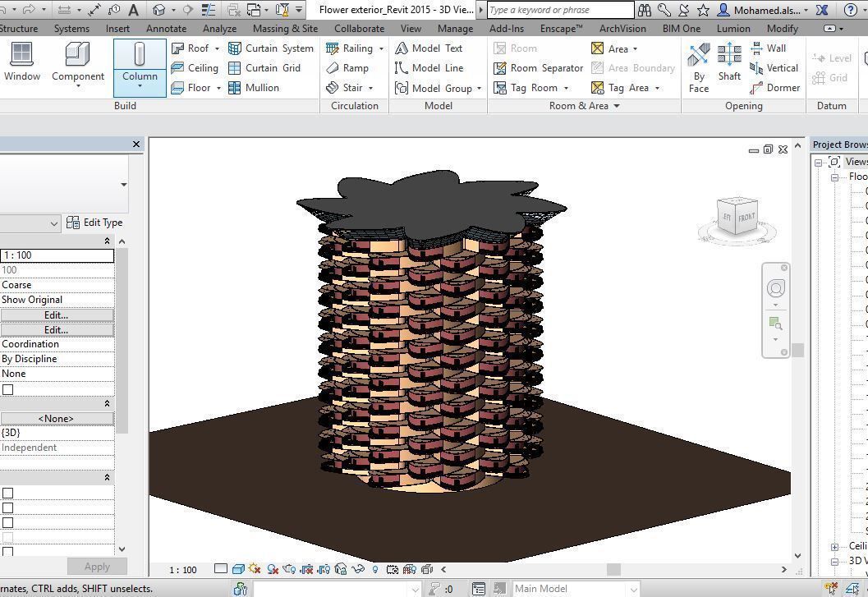Tick the checkbox directly below the None row

click(x=7, y=389)
